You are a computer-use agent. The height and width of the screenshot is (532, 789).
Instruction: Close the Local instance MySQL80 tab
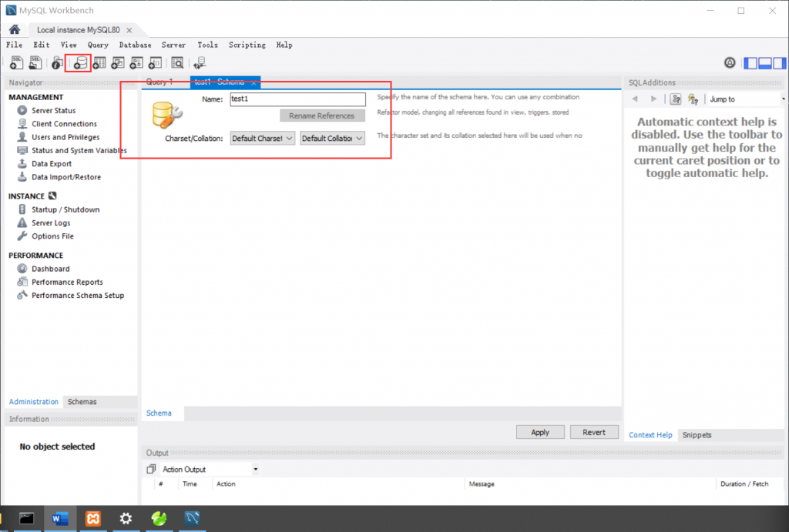[129, 30]
